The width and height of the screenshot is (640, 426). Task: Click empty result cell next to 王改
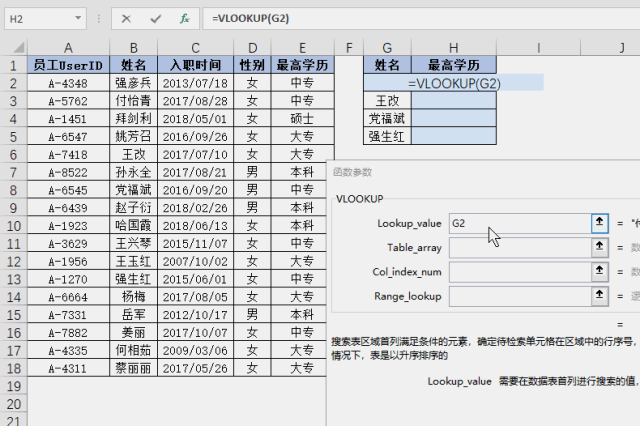(x=454, y=101)
